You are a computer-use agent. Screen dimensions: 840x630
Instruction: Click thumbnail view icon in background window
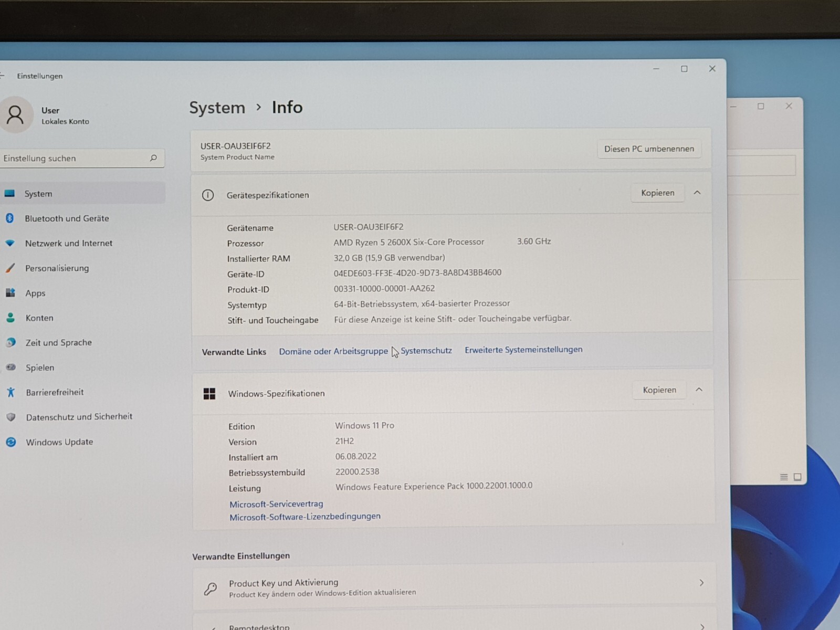[x=797, y=477]
